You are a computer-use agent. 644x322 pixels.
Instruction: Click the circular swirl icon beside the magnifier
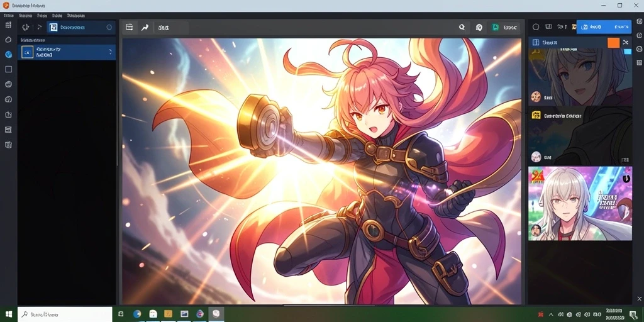479,28
